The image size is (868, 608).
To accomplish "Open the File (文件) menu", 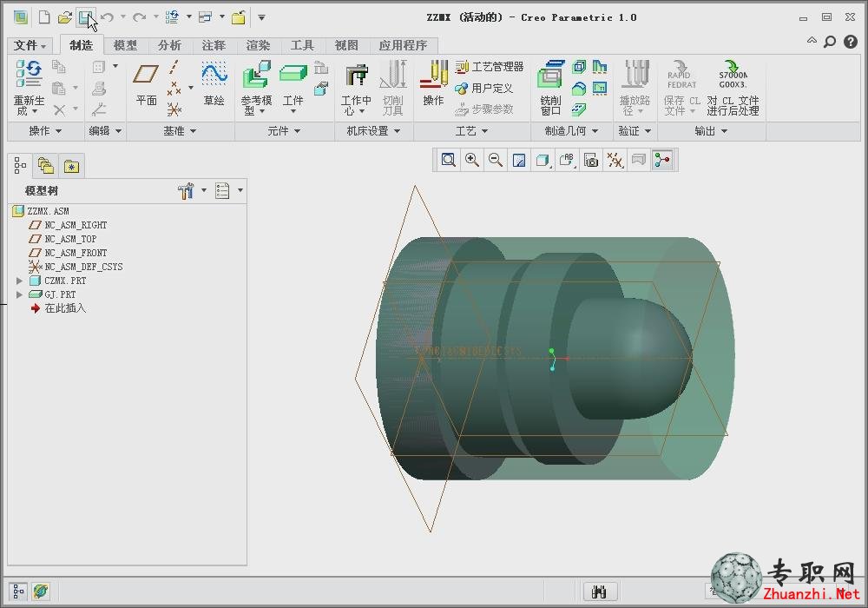I will click(x=30, y=45).
